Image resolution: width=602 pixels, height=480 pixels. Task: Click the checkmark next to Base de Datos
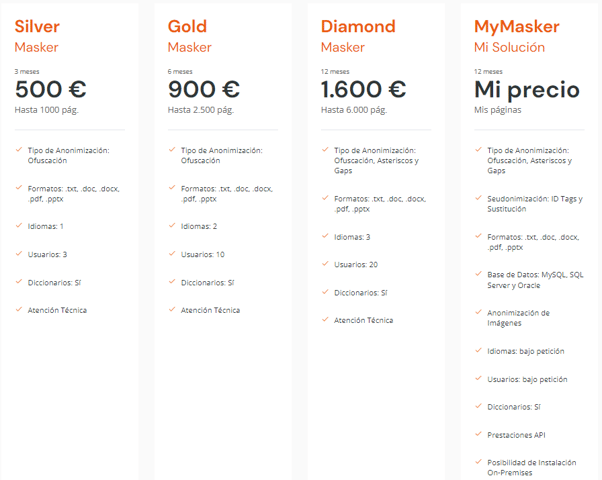click(478, 274)
